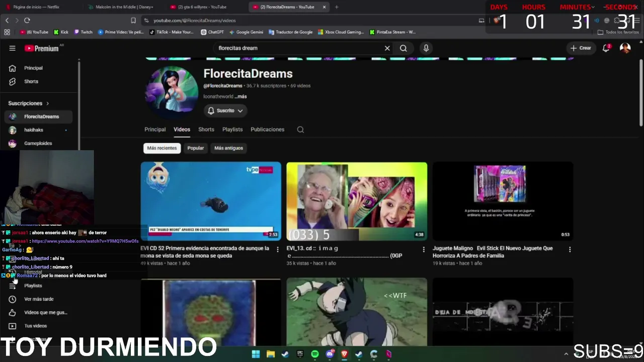Screen dimensions: 644x362
Task: Expand the Suscripciones section arrow
Action: click(48, 104)
